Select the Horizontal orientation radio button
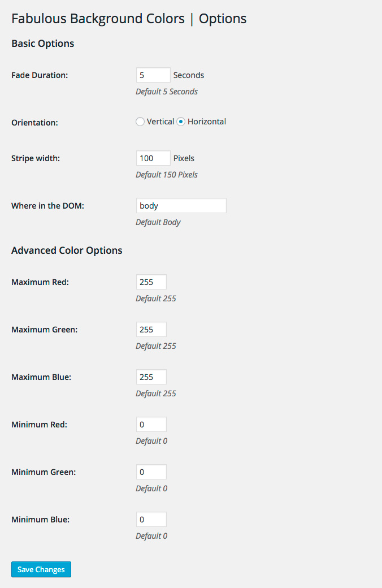Image resolution: width=382 pixels, height=588 pixels. click(181, 122)
